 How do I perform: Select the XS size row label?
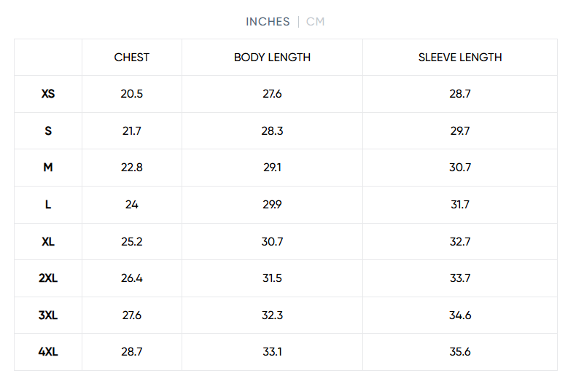coord(48,94)
